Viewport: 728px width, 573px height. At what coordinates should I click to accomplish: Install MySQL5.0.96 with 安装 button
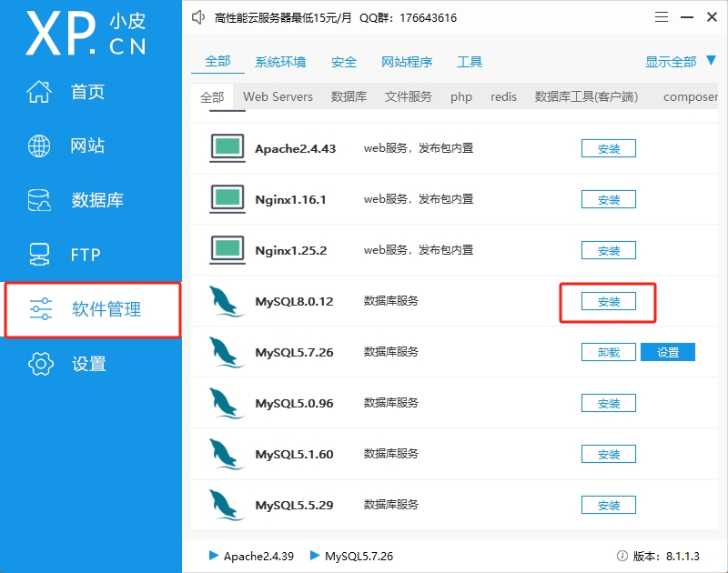point(609,403)
